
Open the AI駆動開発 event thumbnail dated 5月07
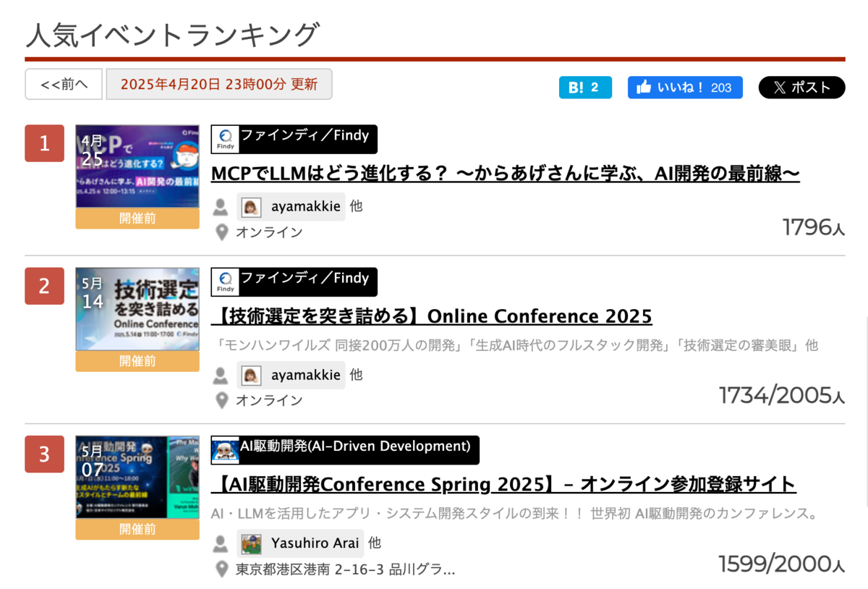click(x=137, y=477)
